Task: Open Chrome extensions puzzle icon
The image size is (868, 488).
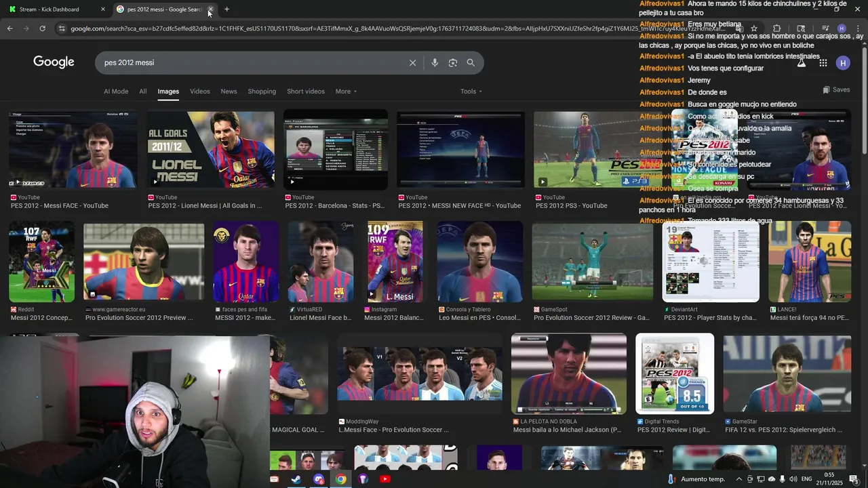Action: [776, 28]
